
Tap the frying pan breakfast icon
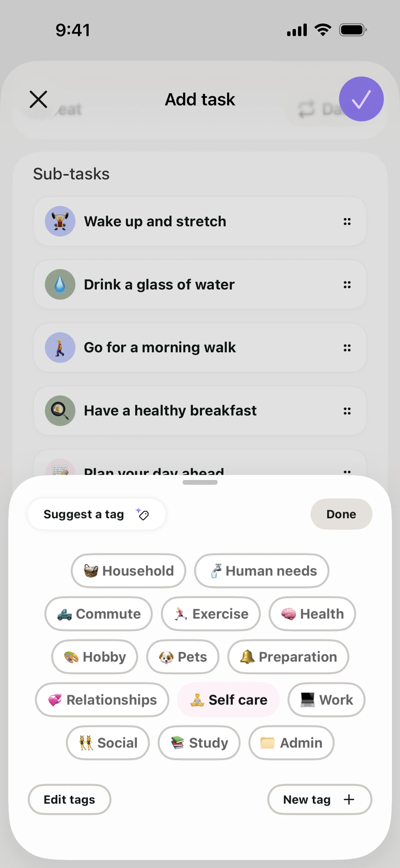click(60, 410)
